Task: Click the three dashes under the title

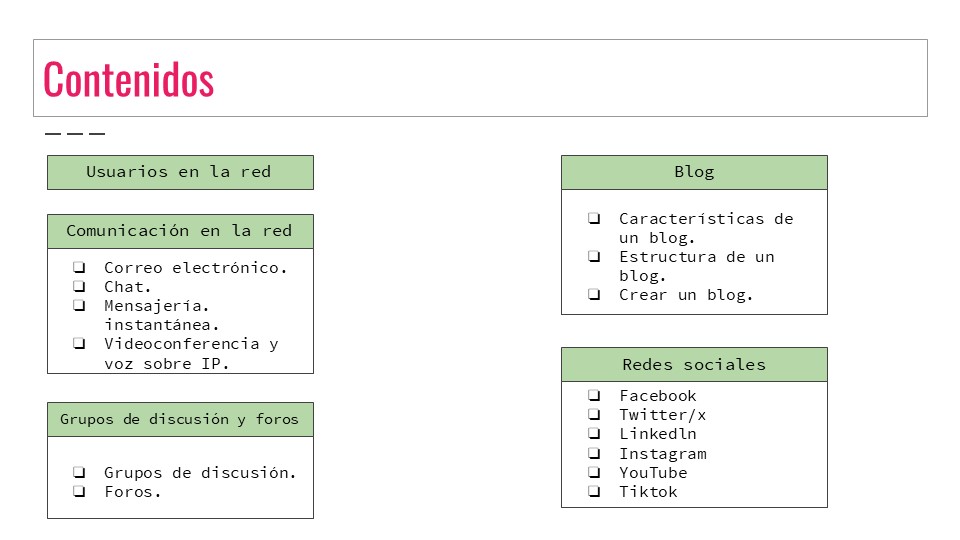Action: pyautogui.click(x=75, y=133)
